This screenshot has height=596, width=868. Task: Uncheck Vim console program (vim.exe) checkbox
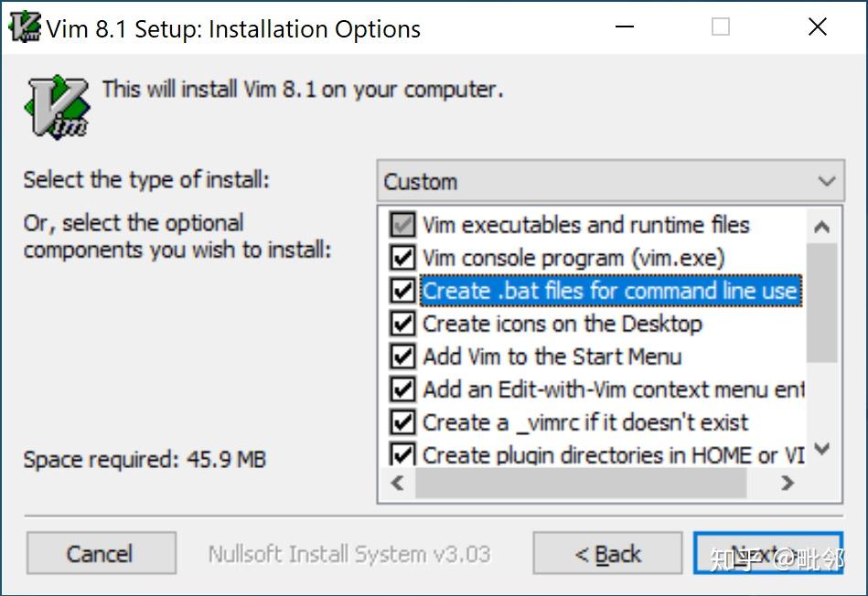pyautogui.click(x=402, y=258)
